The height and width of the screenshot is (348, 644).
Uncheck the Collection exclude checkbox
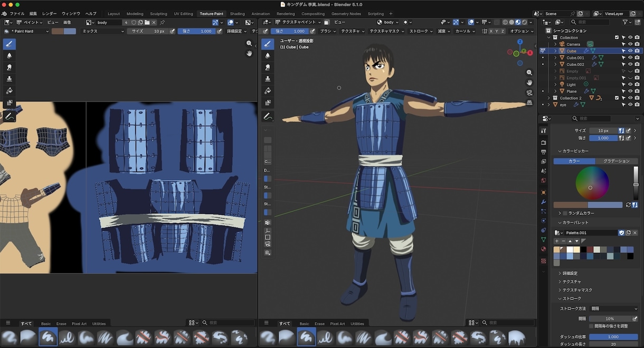tap(617, 37)
